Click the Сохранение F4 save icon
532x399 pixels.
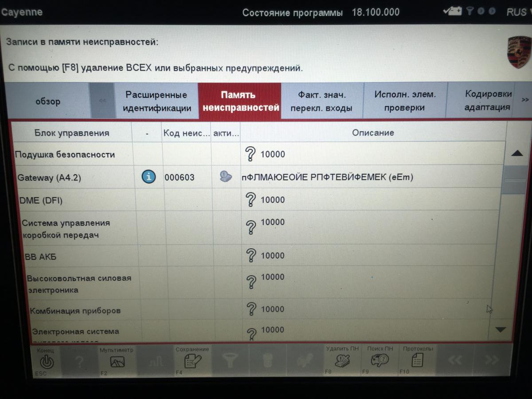(x=192, y=361)
